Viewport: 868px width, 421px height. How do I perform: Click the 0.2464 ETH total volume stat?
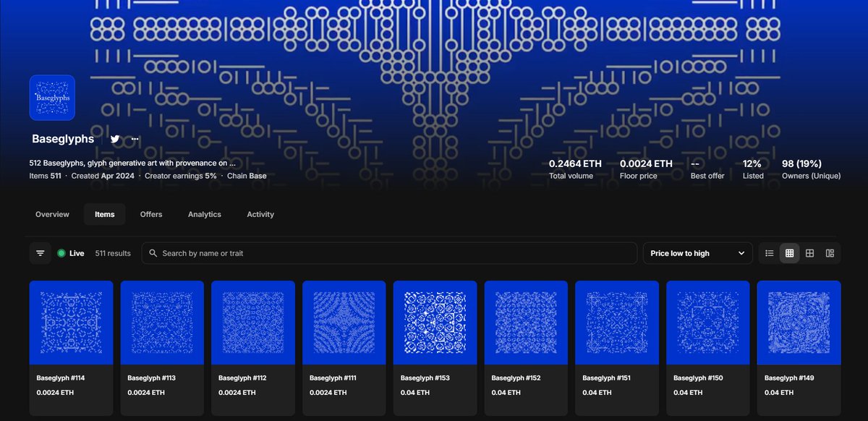click(x=575, y=169)
